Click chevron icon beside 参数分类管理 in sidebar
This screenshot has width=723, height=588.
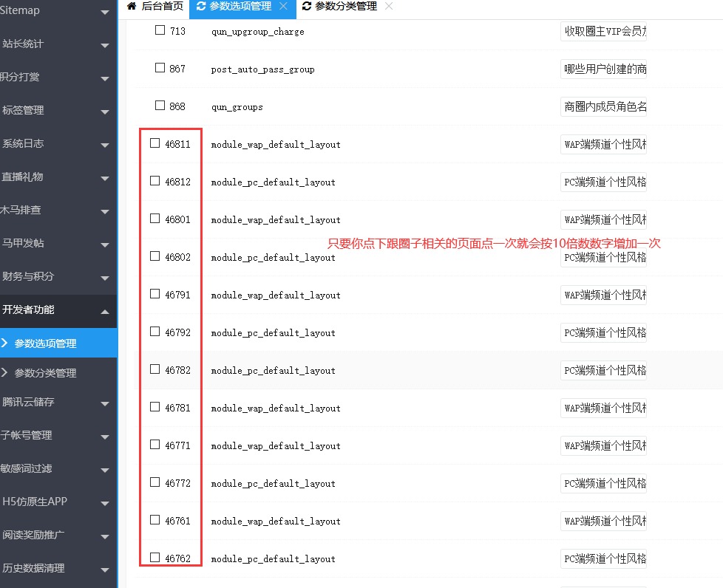tap(5, 373)
